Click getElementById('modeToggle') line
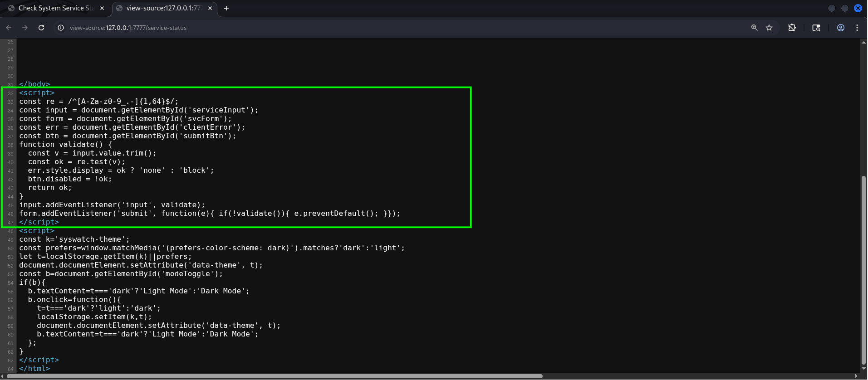This screenshot has width=868, height=380. point(121,274)
